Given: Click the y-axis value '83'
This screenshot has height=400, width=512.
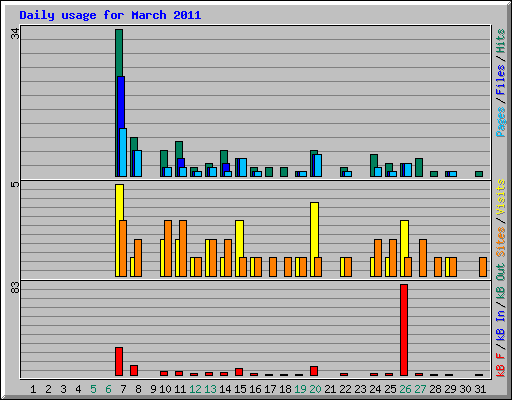Looking at the screenshot, I should point(15,287).
